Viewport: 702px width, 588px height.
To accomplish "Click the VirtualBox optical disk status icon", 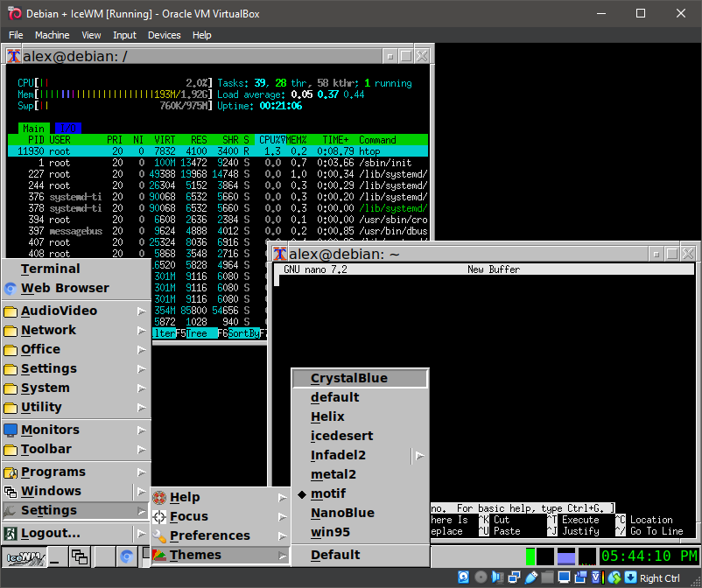I will tap(481, 577).
